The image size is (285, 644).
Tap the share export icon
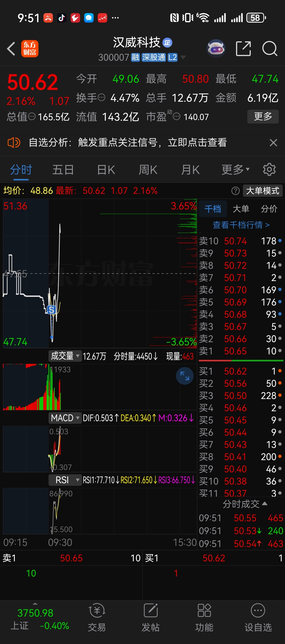coord(244,48)
